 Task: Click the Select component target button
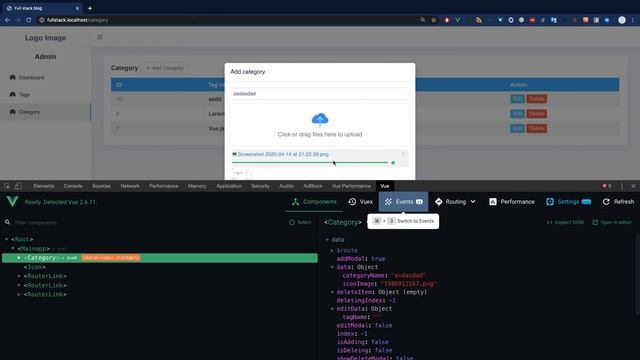point(300,222)
